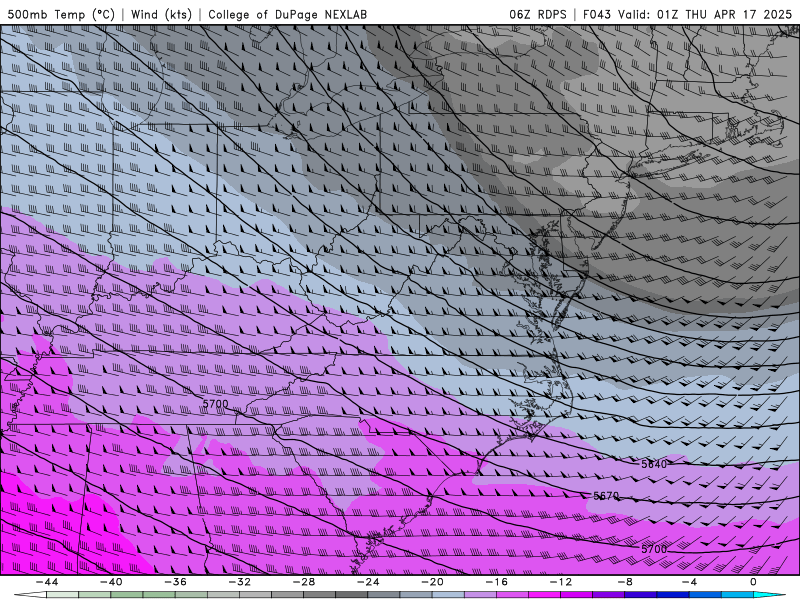Click the "Wind (kts)" header label
Viewport: 800px width, 600px height.
[161, 14]
